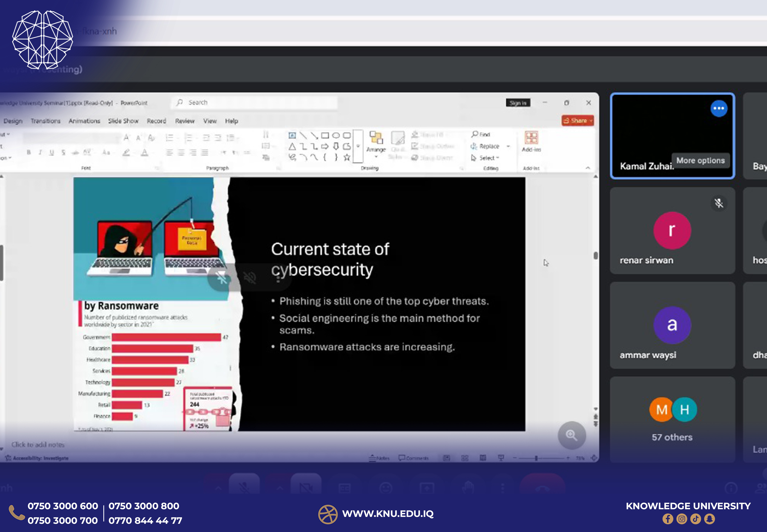
Task: Open Find in Editing group
Action: tap(481, 134)
